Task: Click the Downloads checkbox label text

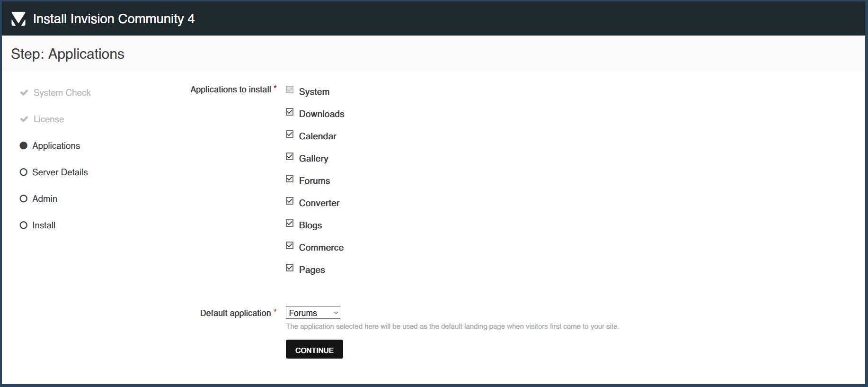Action: [322, 114]
